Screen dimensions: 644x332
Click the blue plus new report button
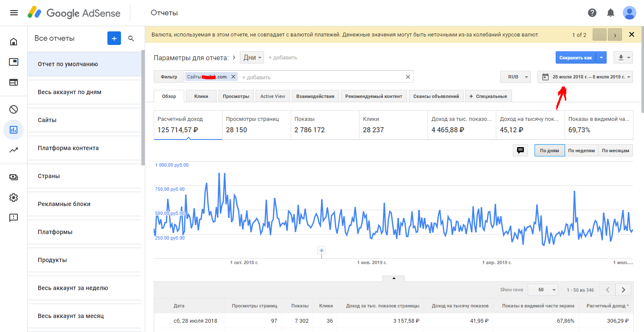tap(114, 39)
